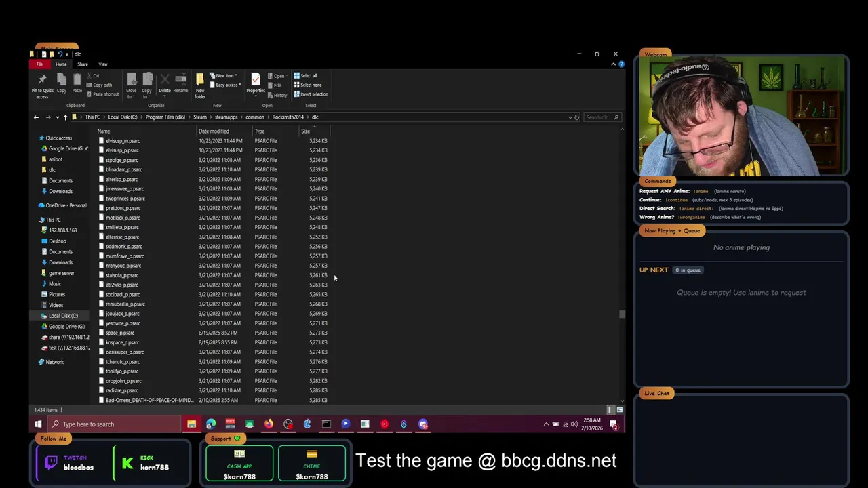Viewport: 868px width, 488px height.
Task: Sort by Date modified column header
Action: pos(224,131)
